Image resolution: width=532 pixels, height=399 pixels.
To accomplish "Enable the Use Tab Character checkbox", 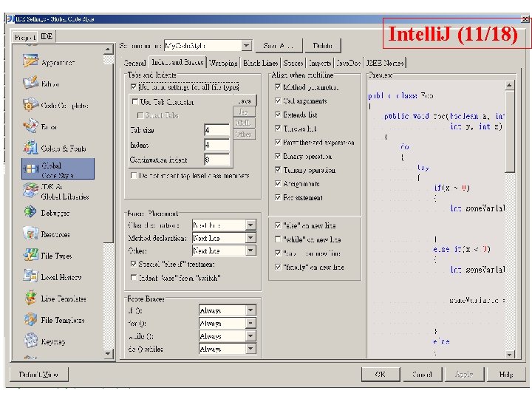I will [135, 101].
